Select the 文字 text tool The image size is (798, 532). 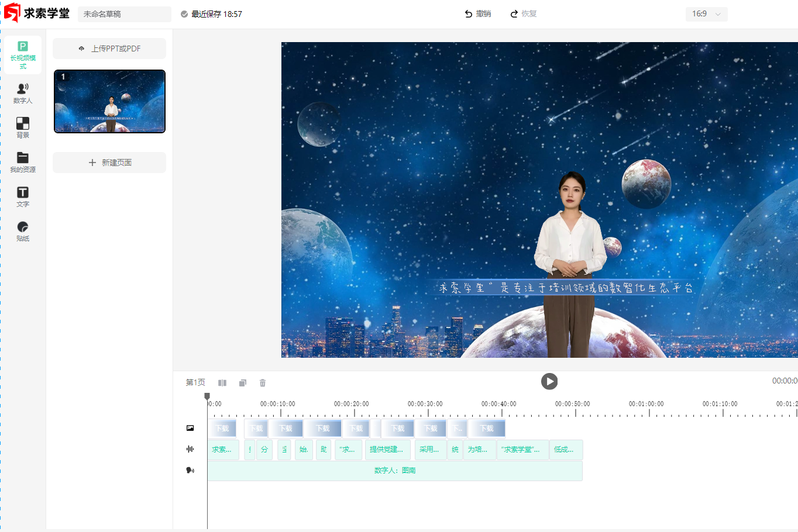[23, 196]
